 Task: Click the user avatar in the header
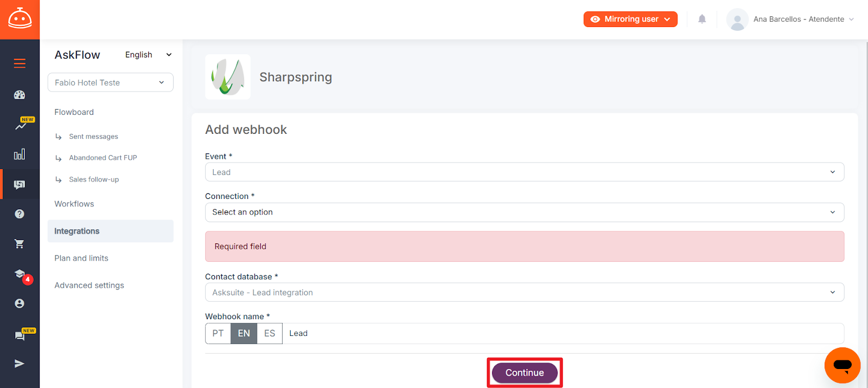[737, 19]
